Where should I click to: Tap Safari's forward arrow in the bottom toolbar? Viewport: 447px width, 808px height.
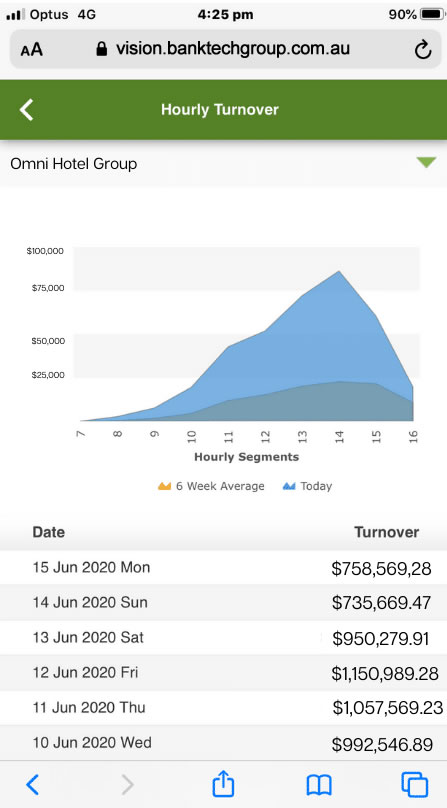127,785
